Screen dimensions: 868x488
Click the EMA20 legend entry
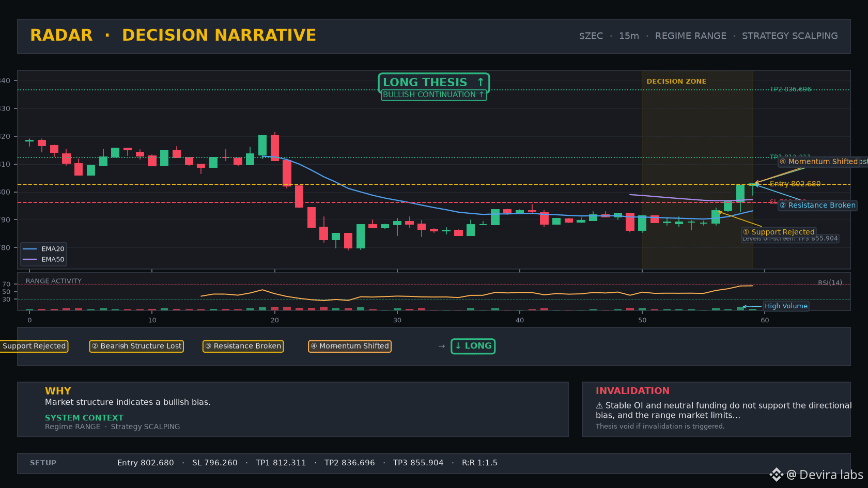(x=43, y=249)
